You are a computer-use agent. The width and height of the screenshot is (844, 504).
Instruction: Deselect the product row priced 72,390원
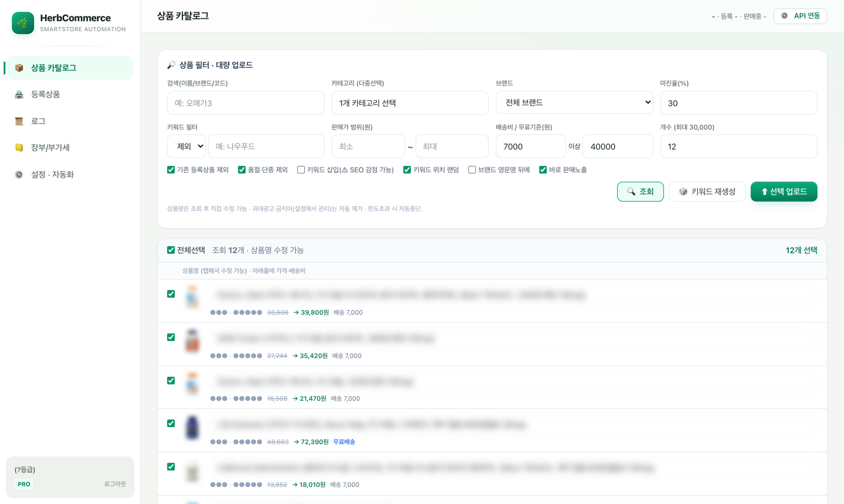[x=171, y=424]
